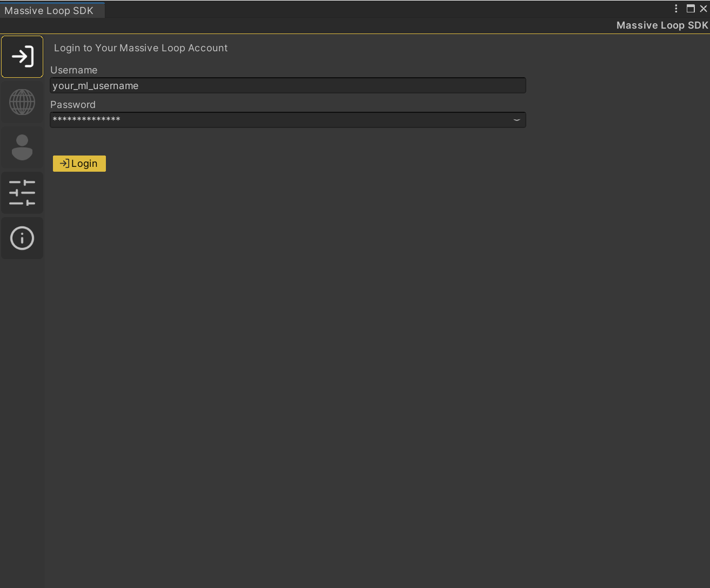The height and width of the screenshot is (588, 710).
Task: Open the window's three-dot options menu
Action: point(676,9)
